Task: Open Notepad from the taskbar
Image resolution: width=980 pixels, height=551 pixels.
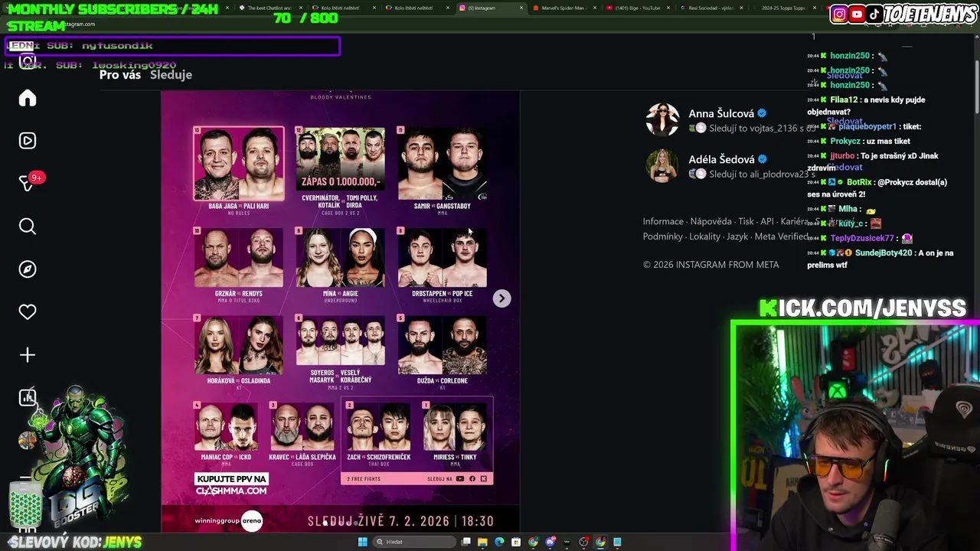Action: [x=617, y=542]
